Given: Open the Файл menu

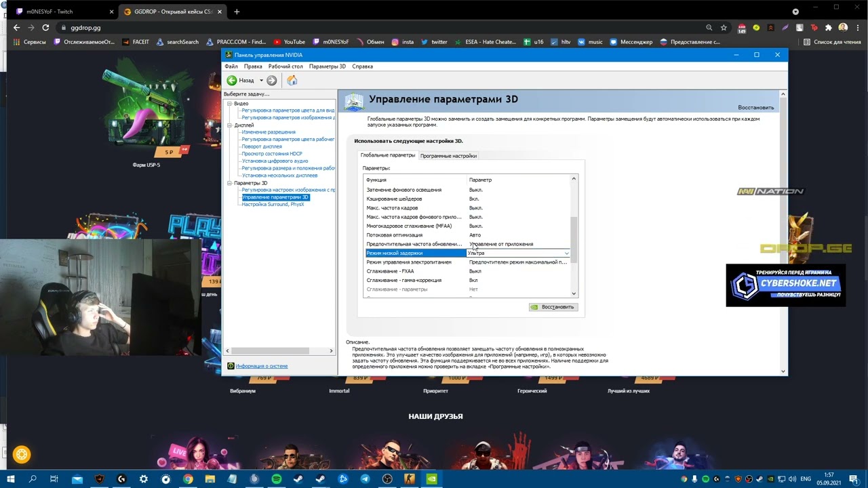Looking at the screenshot, I should tap(231, 66).
